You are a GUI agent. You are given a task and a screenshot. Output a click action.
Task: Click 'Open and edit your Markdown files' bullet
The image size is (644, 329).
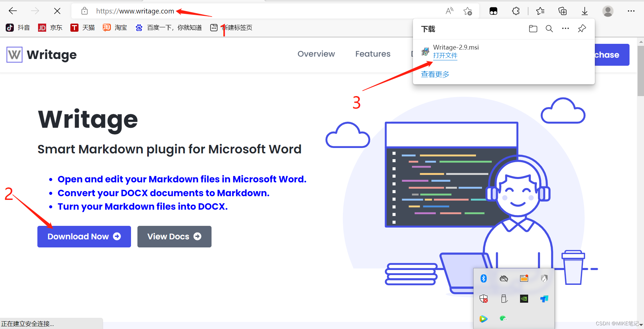pyautogui.click(x=182, y=179)
